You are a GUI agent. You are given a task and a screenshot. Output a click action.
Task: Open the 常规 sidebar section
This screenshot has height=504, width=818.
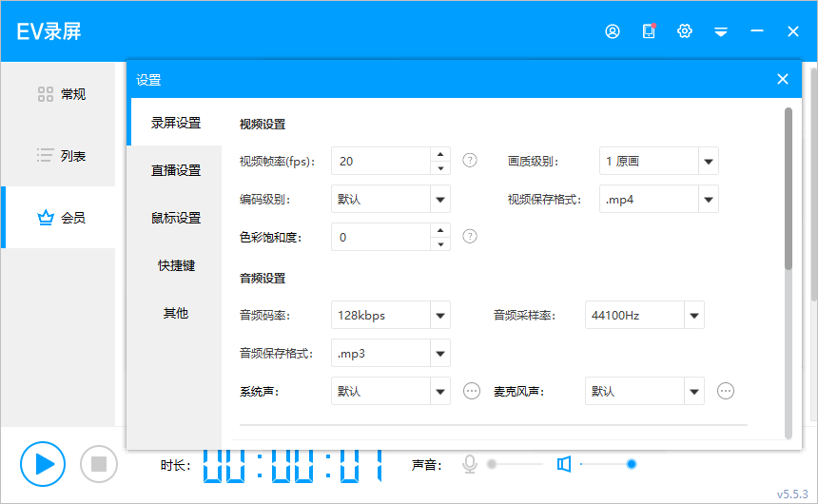pyautogui.click(x=60, y=94)
